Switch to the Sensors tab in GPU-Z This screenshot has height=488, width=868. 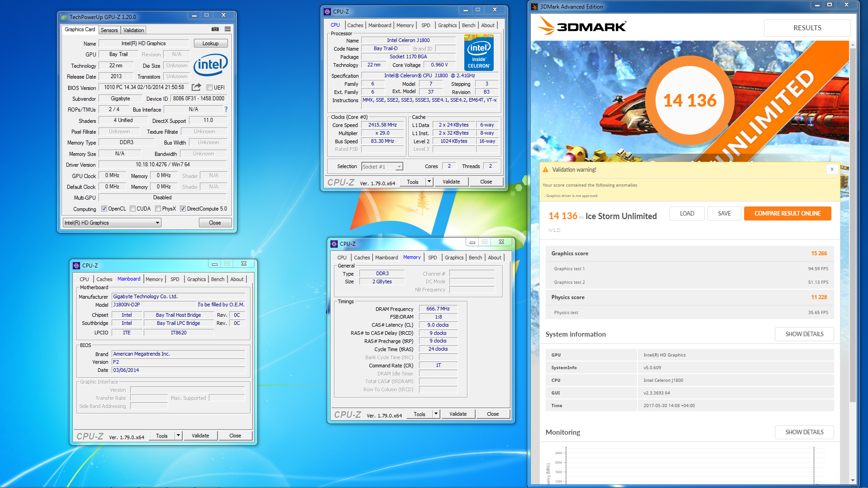tap(109, 30)
